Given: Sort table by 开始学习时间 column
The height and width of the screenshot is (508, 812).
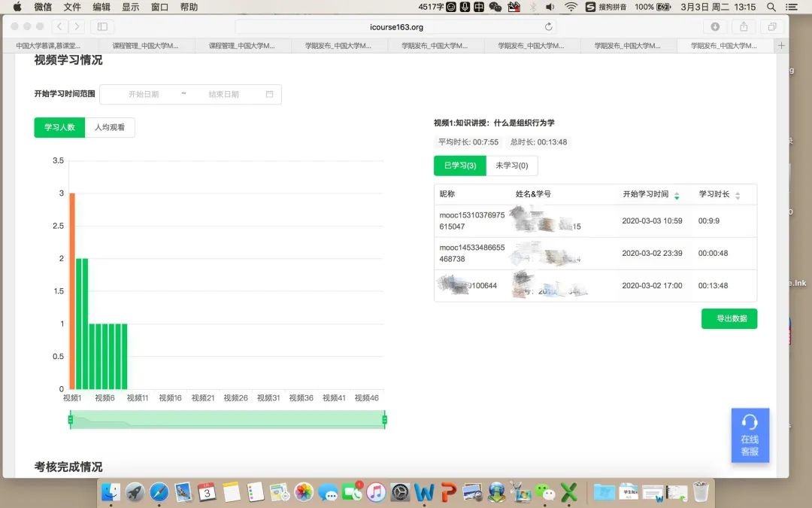Looking at the screenshot, I should (677, 195).
